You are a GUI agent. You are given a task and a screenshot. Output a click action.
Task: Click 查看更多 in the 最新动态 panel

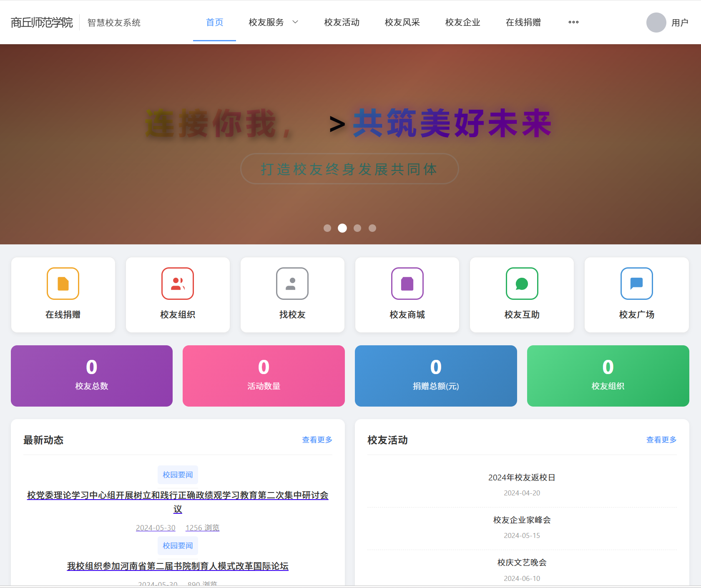317,440
